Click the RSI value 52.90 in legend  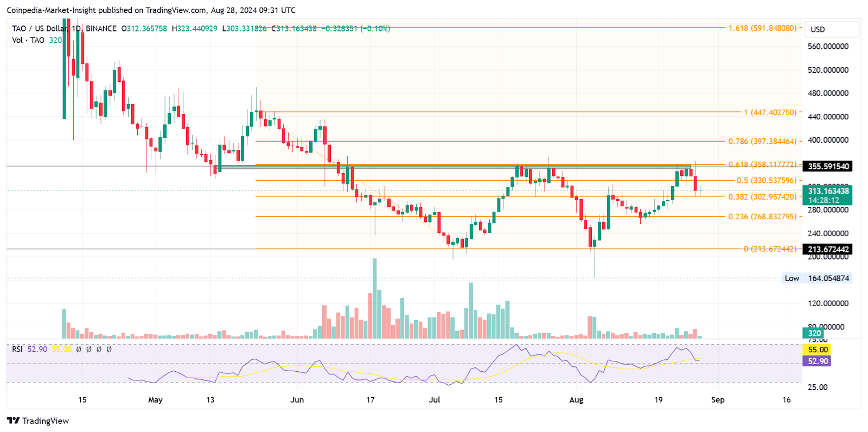pyautogui.click(x=37, y=349)
